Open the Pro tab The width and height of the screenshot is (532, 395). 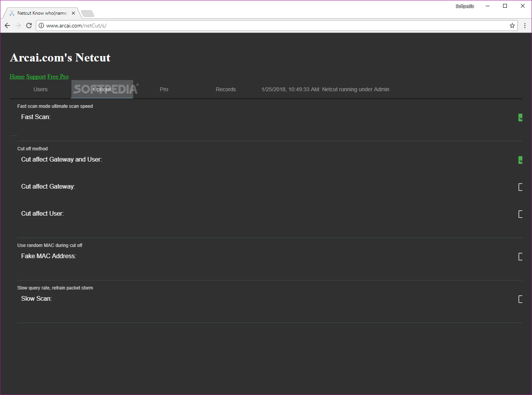click(x=164, y=89)
